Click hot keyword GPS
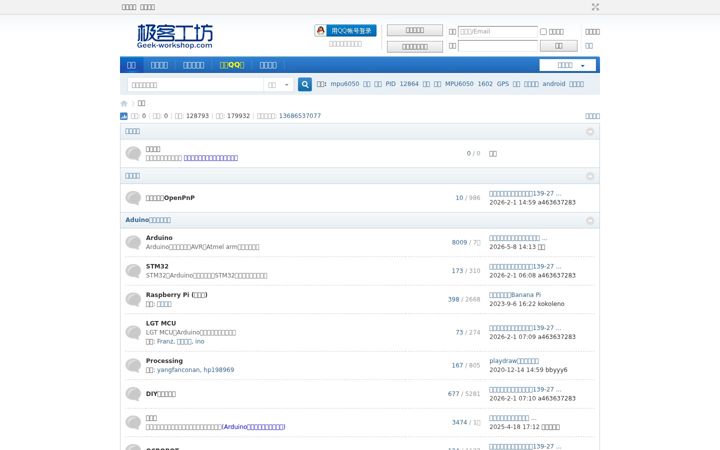The height and width of the screenshot is (450, 720). pos(503,84)
